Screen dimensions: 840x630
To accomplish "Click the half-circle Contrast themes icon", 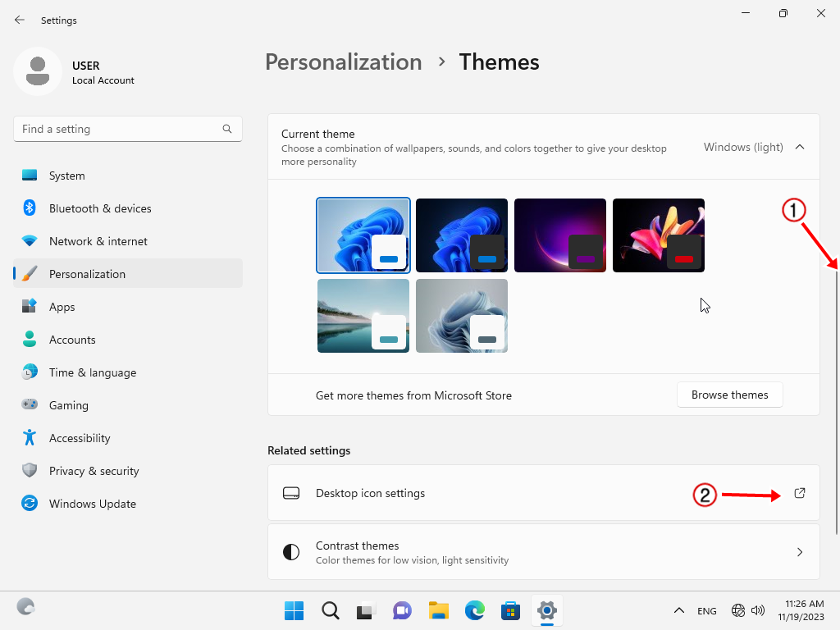I will click(291, 552).
